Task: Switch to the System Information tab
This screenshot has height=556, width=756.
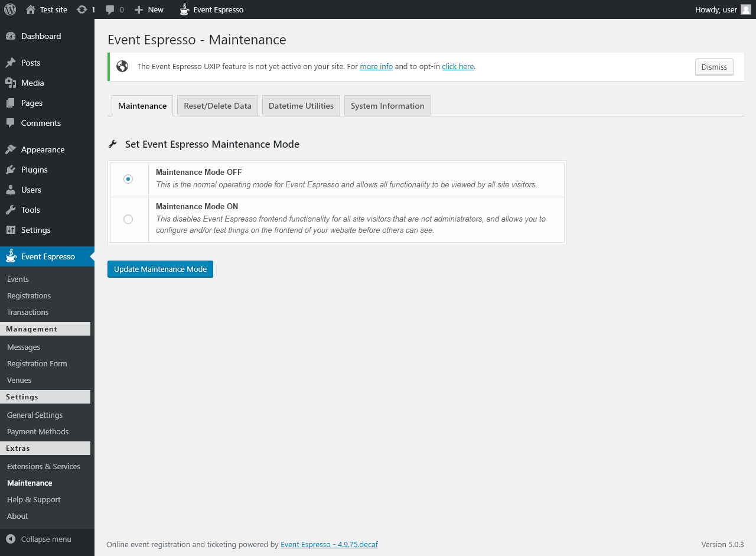Action: coord(387,106)
